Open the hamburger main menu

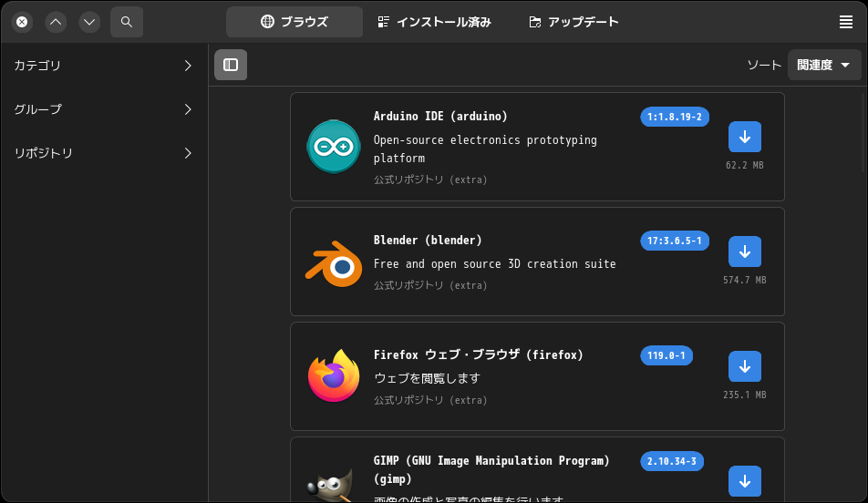tap(845, 22)
